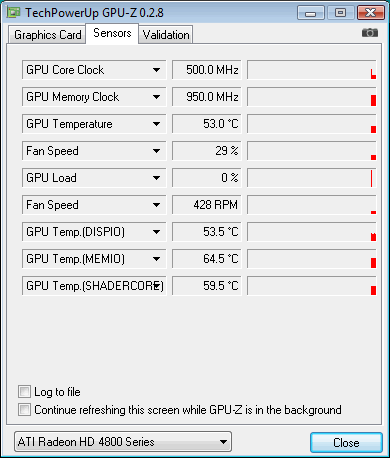The height and width of the screenshot is (458, 390).
Task: Open ATI Radeon HD 4800 Series selector
Action: click(123, 442)
